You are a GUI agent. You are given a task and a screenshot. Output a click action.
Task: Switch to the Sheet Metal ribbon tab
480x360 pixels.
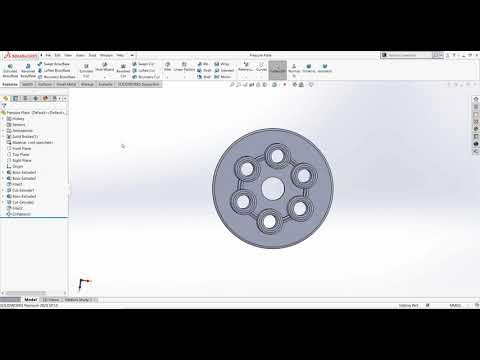66,84
